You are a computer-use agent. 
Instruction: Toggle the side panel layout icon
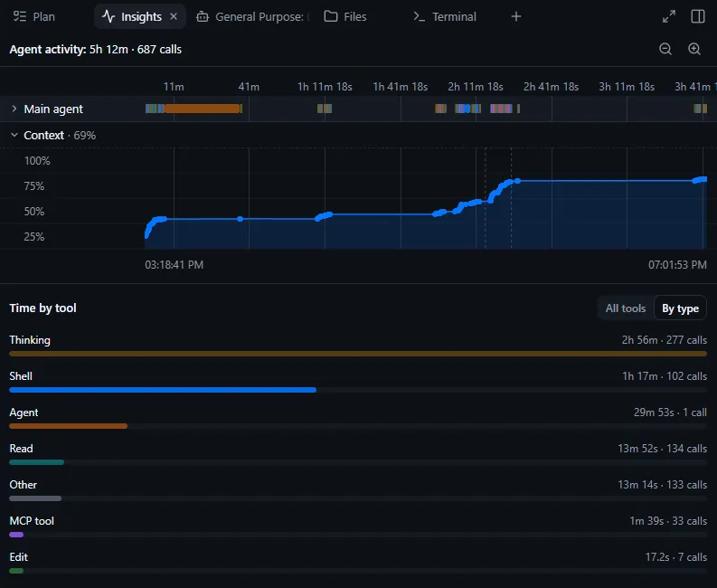pyautogui.click(x=698, y=17)
